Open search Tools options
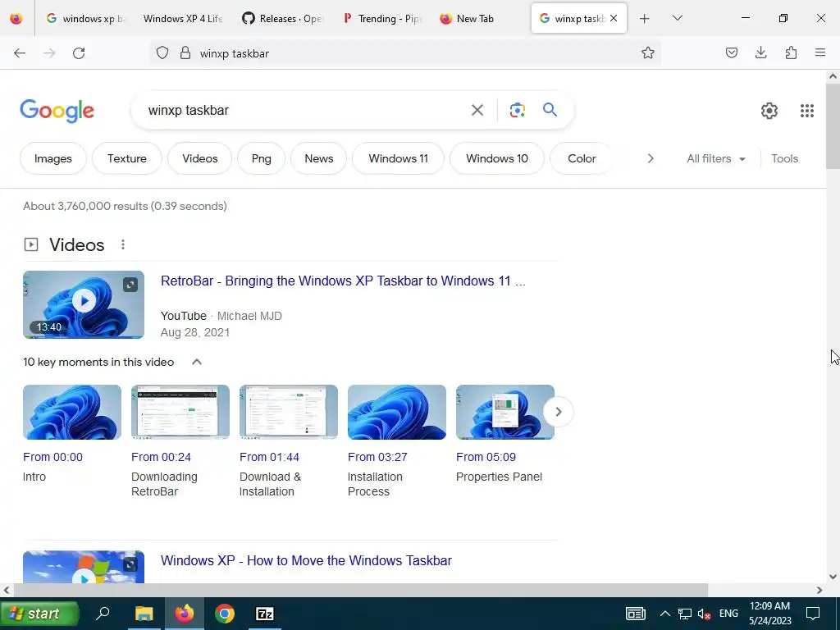Image resolution: width=840 pixels, height=630 pixels. 784,158
